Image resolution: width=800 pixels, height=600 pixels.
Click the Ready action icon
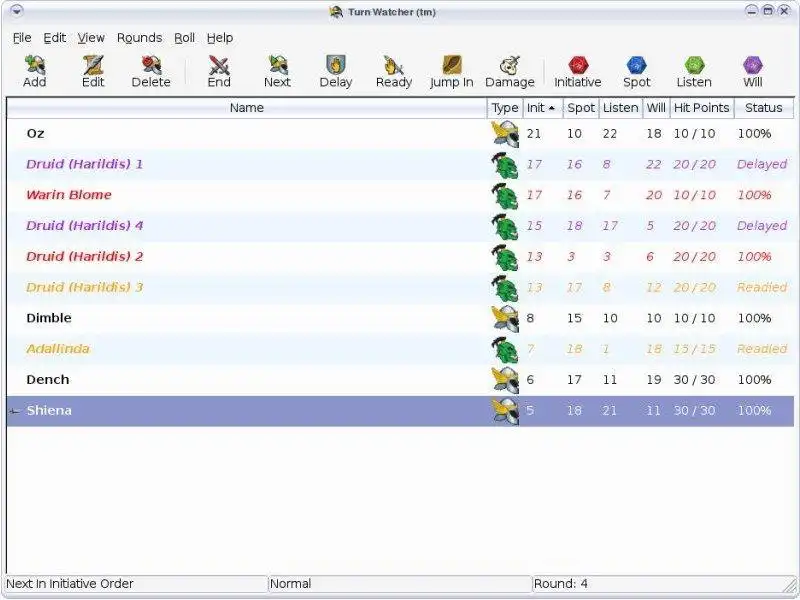tap(393, 65)
